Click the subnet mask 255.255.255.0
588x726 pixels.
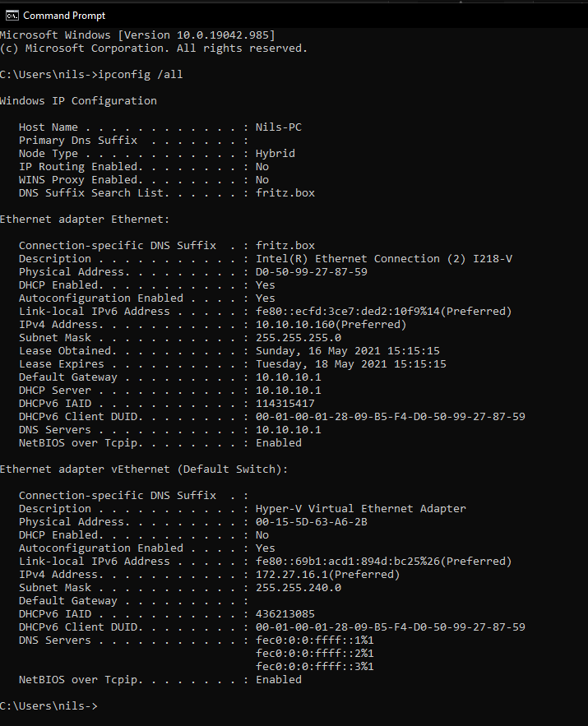[299, 338]
